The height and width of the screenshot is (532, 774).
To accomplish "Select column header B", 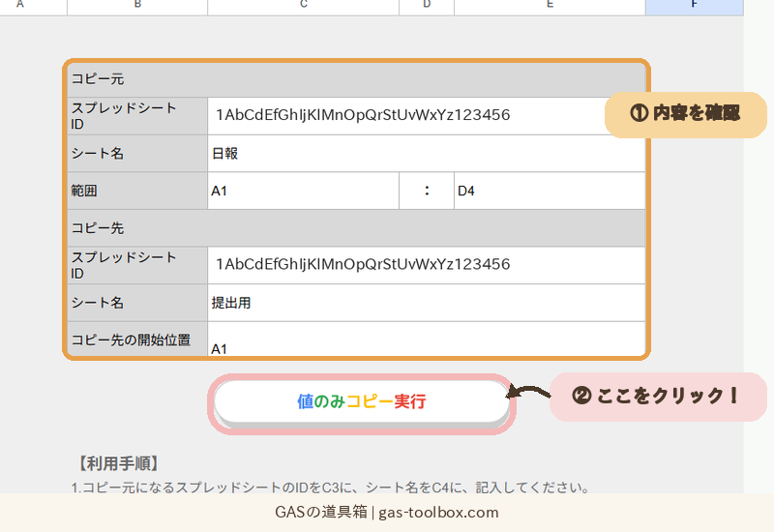I will pos(137,7).
